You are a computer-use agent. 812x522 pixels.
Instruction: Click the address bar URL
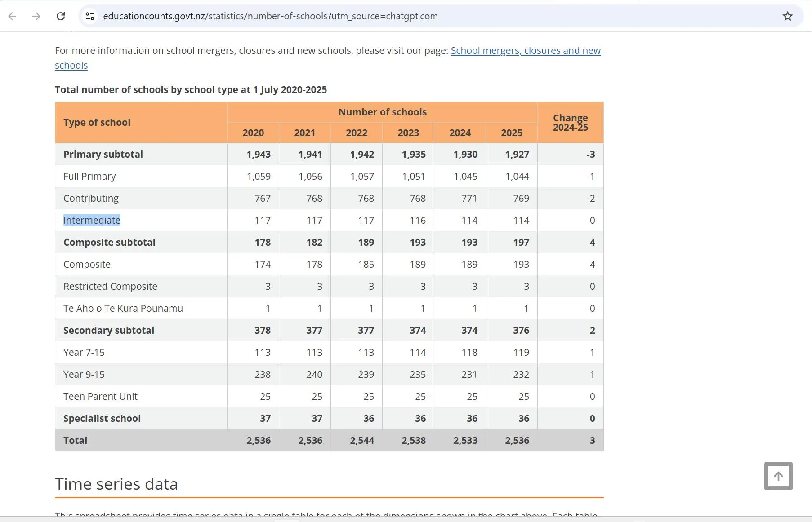click(x=270, y=16)
